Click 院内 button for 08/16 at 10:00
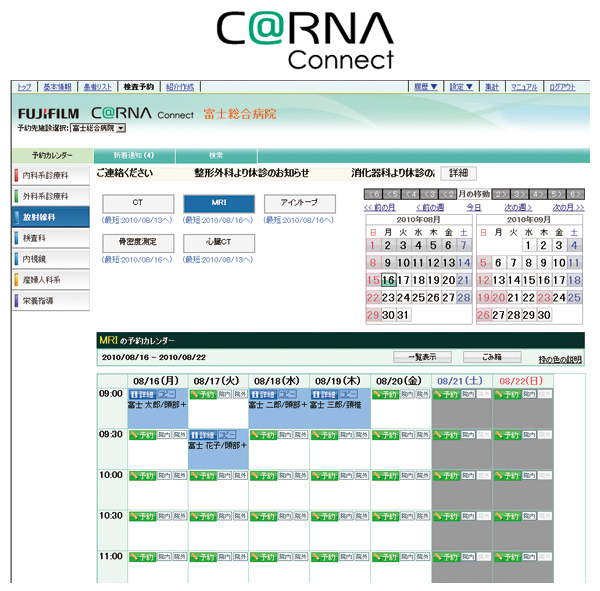This screenshot has width=600, height=591. pos(164,475)
